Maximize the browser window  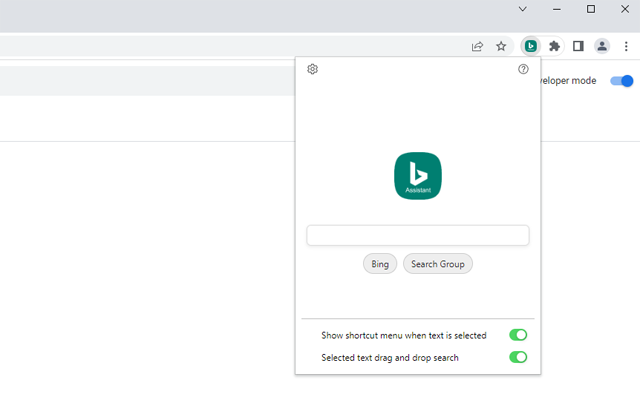pyautogui.click(x=591, y=9)
